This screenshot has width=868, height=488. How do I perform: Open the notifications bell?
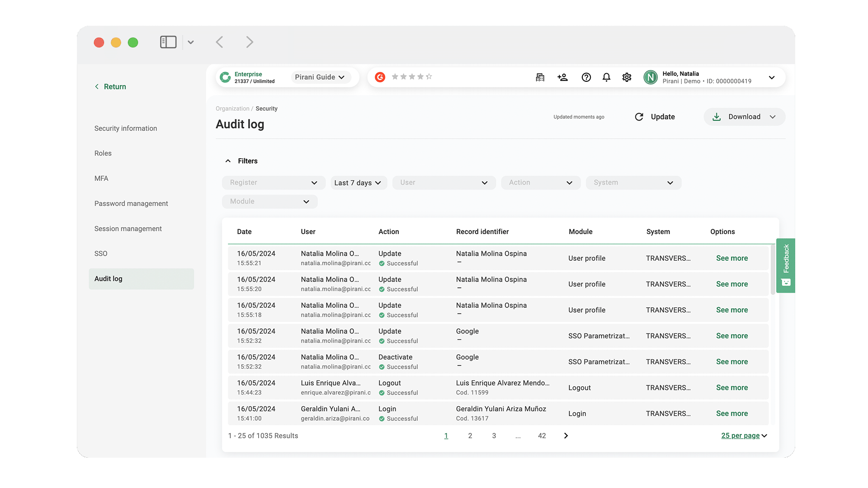[x=606, y=77]
